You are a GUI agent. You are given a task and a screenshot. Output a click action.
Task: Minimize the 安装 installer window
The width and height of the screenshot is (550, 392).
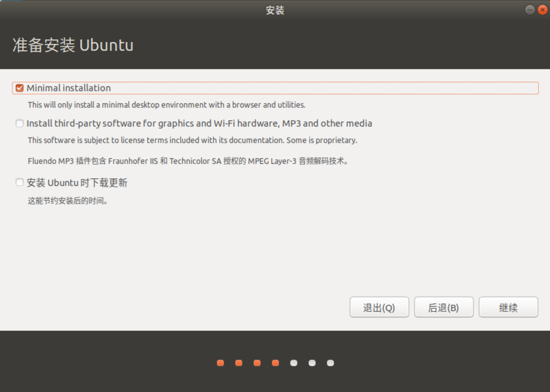coord(530,10)
